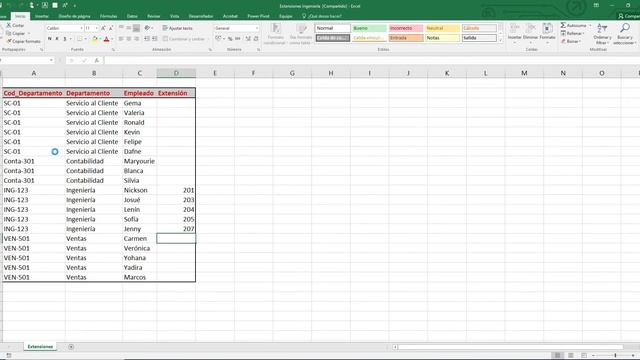
Task: Click Combinar y centrar button
Action: click(x=183, y=39)
